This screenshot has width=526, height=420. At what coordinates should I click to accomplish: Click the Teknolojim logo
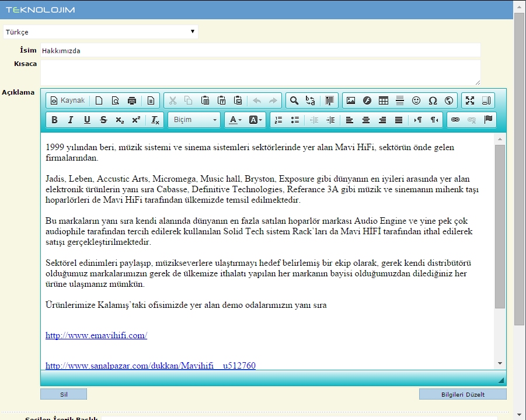point(40,10)
